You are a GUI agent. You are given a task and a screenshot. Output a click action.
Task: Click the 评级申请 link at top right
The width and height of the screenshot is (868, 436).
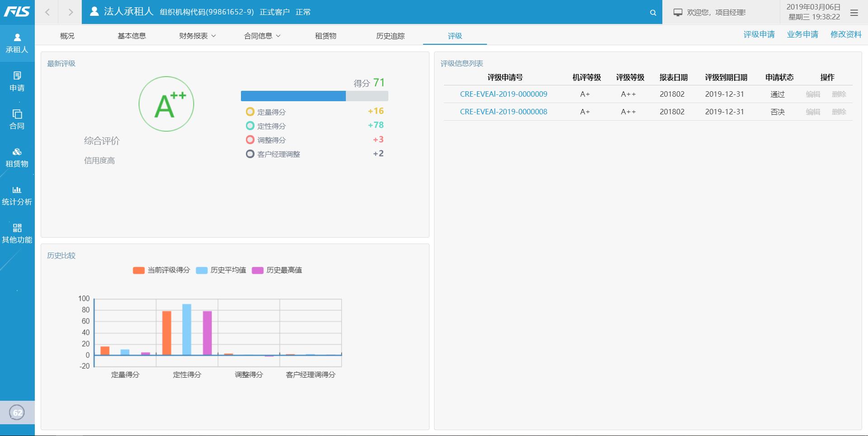[759, 35]
